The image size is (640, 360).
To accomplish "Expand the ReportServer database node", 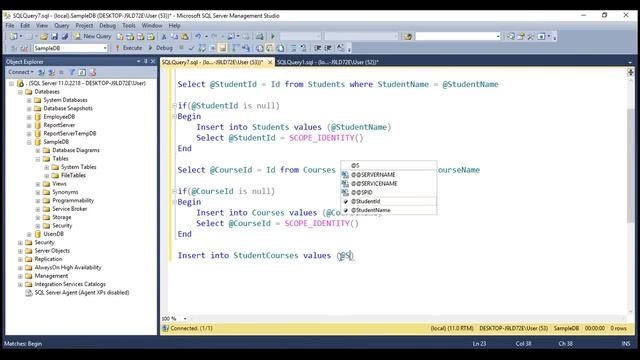I will (29, 125).
